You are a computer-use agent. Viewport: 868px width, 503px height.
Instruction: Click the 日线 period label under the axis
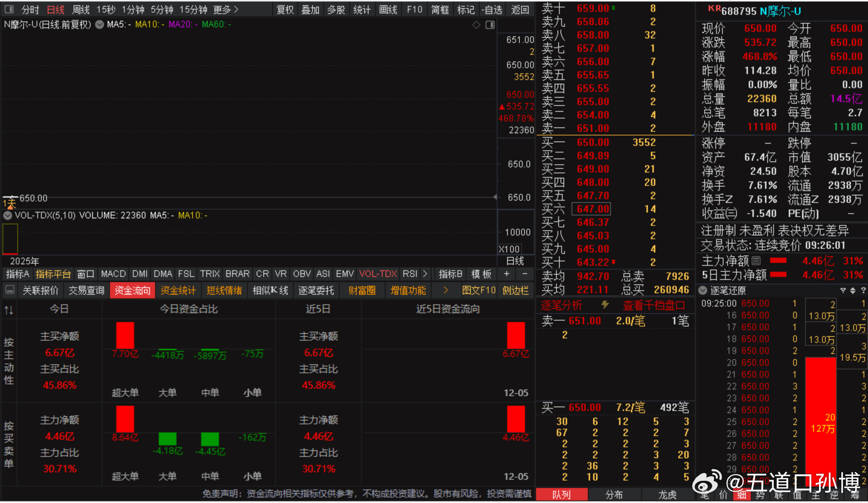pyautogui.click(x=515, y=261)
